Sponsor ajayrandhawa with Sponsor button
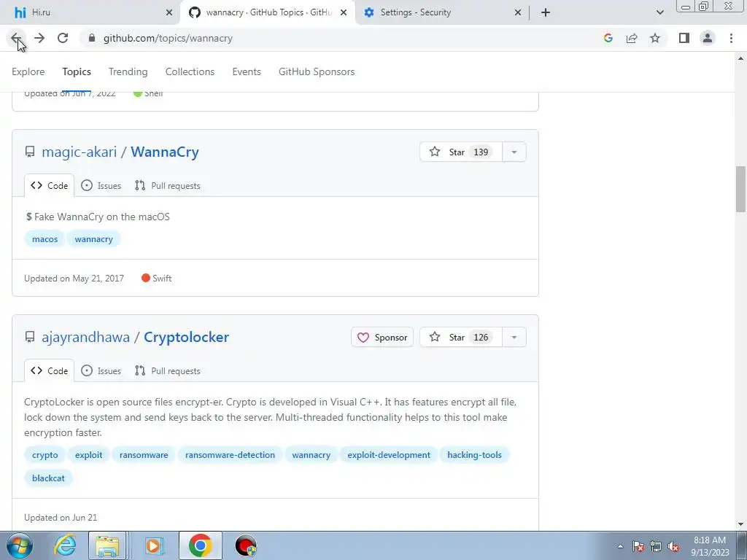Image resolution: width=747 pixels, height=560 pixels. pyautogui.click(x=382, y=337)
